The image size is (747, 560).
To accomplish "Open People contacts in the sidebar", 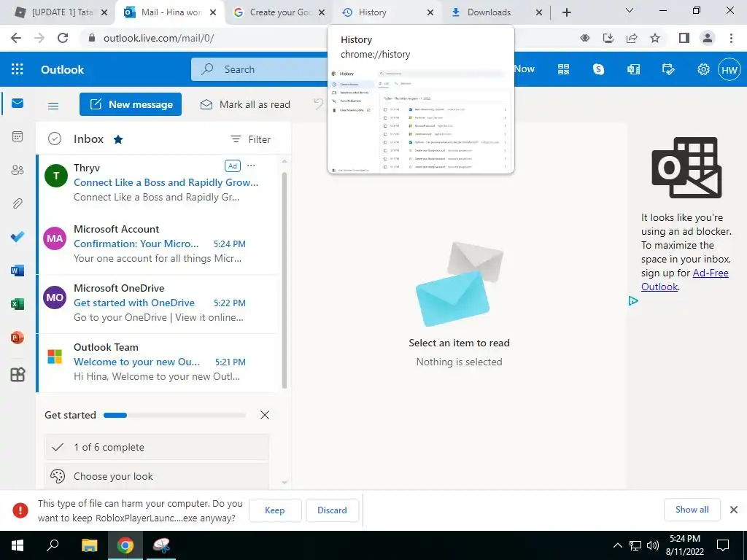I will point(18,170).
